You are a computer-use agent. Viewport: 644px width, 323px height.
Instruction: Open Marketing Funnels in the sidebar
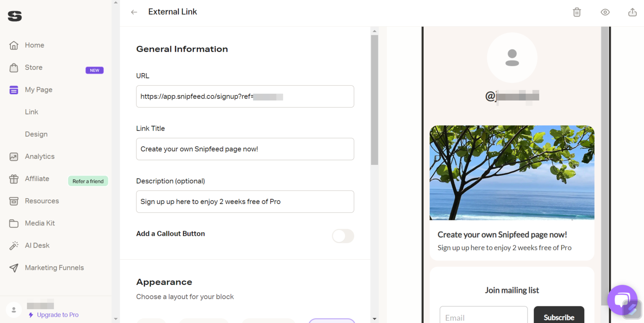(x=54, y=268)
